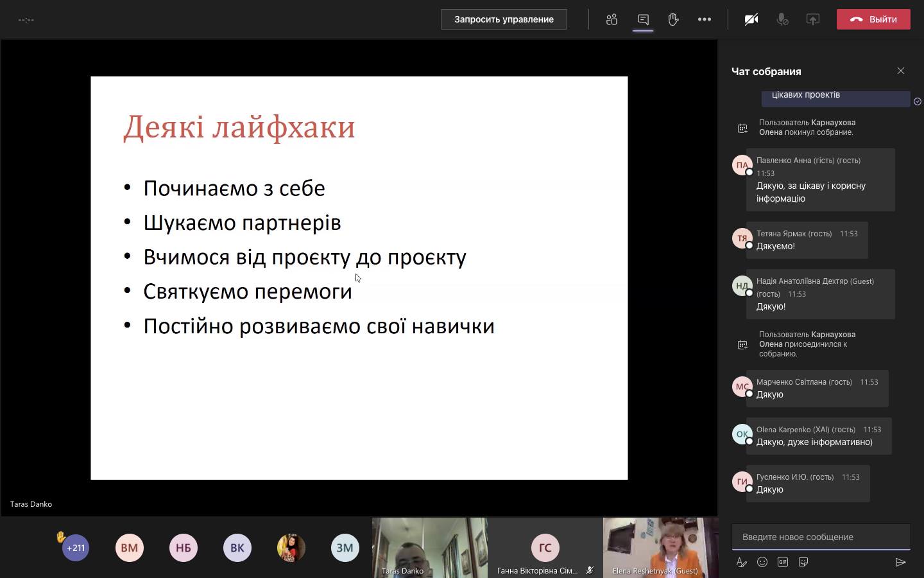The height and width of the screenshot is (578, 924).
Task: Click avatar ГИ of Гусленко И.Ю.
Action: click(742, 482)
